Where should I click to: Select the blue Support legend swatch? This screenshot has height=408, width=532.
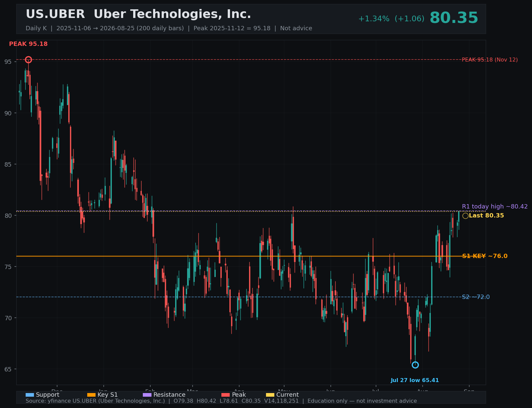pyautogui.click(x=30, y=395)
